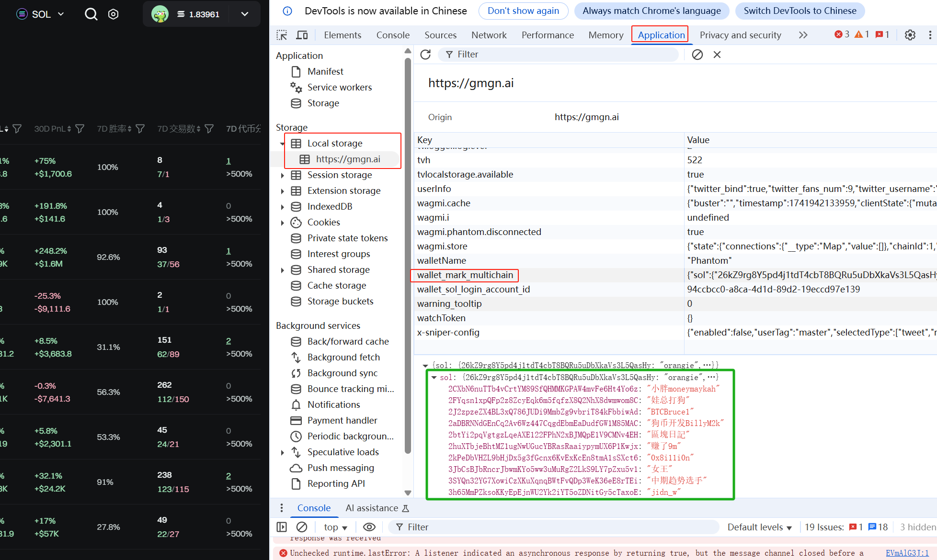Open Manifest in Application sidebar
Image resolution: width=937 pixels, height=560 pixels.
[325, 71]
